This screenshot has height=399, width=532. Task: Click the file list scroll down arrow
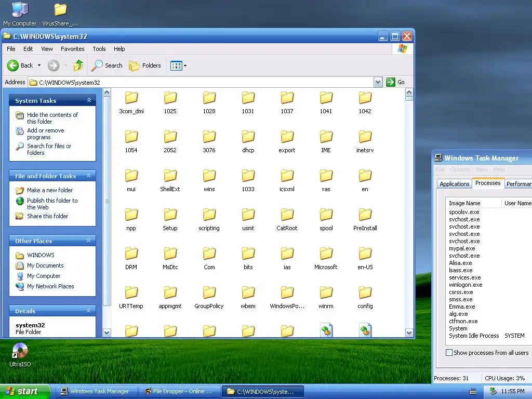click(x=409, y=333)
